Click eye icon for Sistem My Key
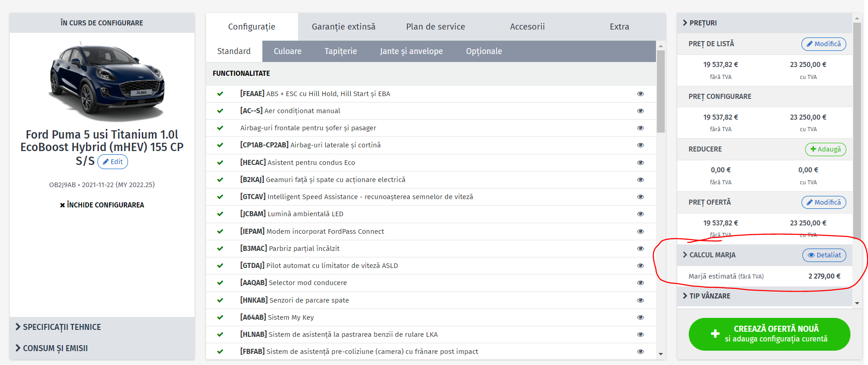This screenshot has width=868, height=365. (x=640, y=317)
